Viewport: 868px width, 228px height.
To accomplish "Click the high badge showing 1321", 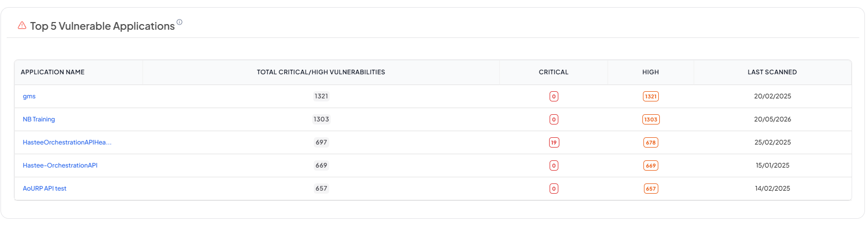I will click(651, 96).
